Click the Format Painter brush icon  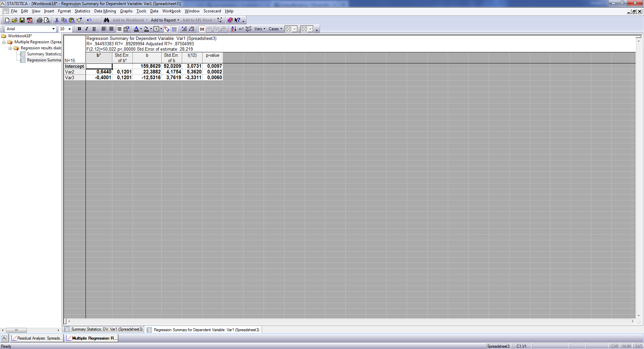[79, 20]
